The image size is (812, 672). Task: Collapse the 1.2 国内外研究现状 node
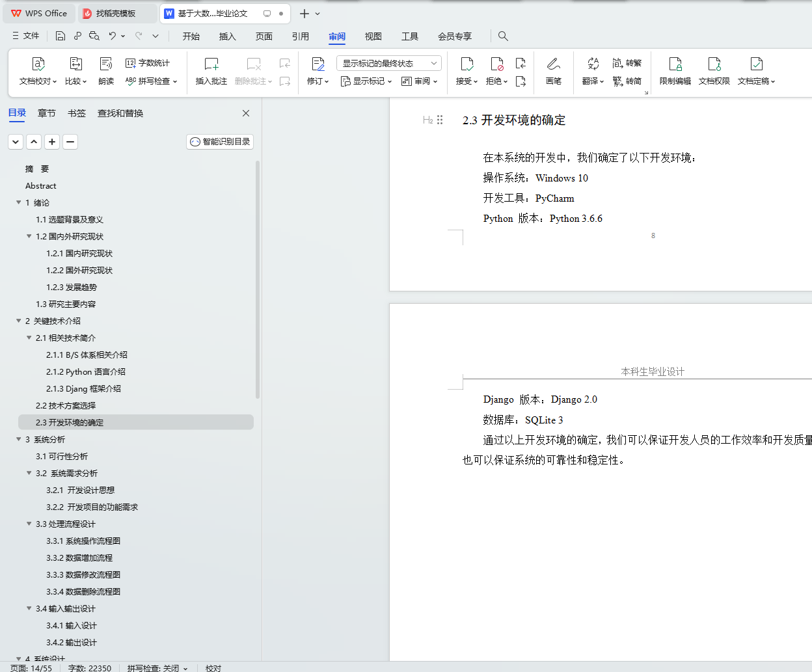point(29,236)
